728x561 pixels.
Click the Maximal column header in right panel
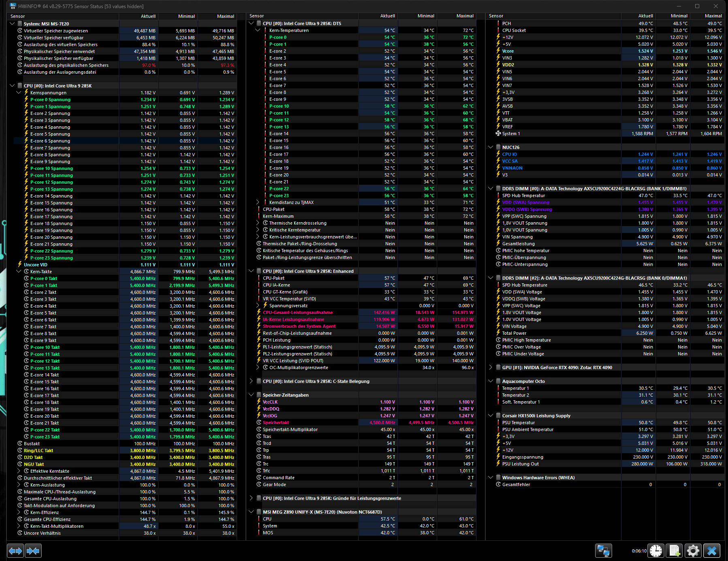pyautogui.click(x=707, y=16)
